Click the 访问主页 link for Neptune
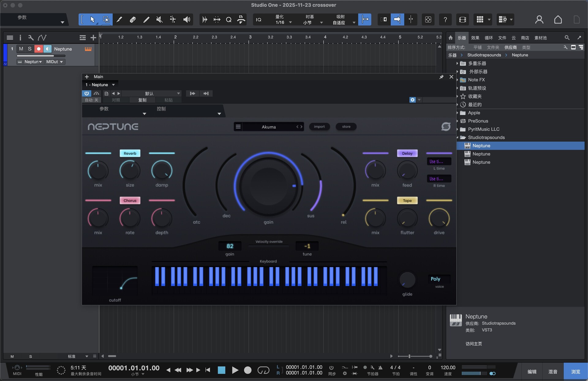 tap(473, 344)
